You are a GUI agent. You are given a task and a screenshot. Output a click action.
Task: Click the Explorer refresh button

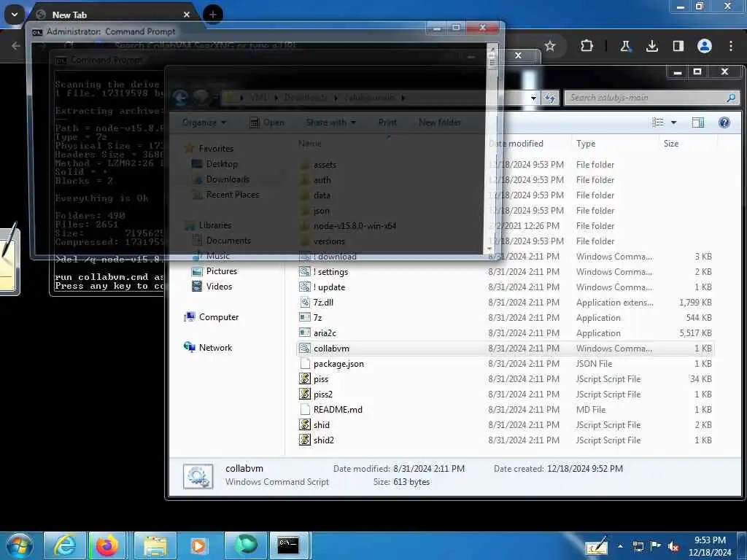click(x=550, y=98)
